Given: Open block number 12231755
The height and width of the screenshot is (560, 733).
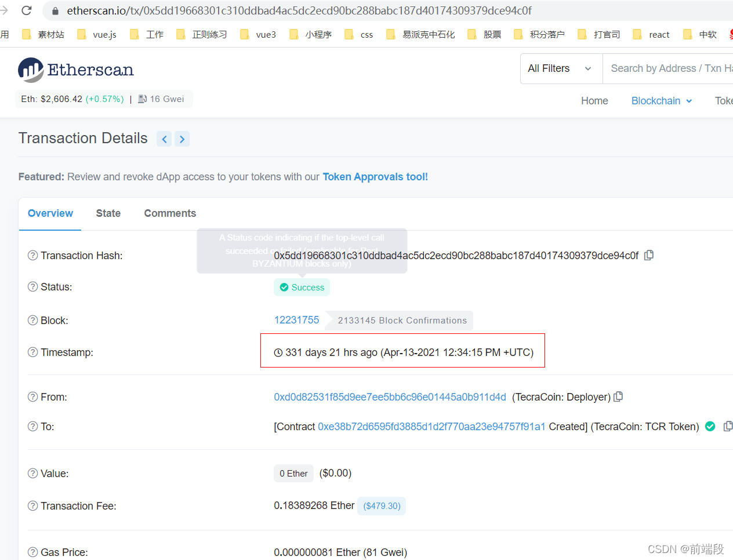Looking at the screenshot, I should (x=296, y=320).
